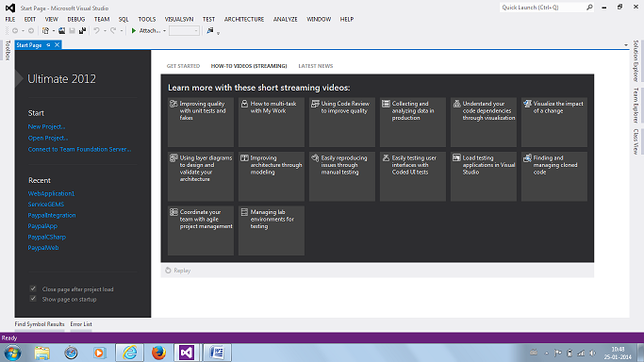The height and width of the screenshot is (362, 644).
Task: Open recent project ServiceGEMS
Action: 46,205
